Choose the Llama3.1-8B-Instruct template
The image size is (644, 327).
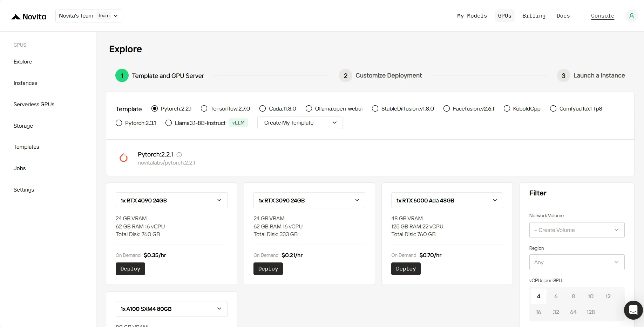(169, 123)
